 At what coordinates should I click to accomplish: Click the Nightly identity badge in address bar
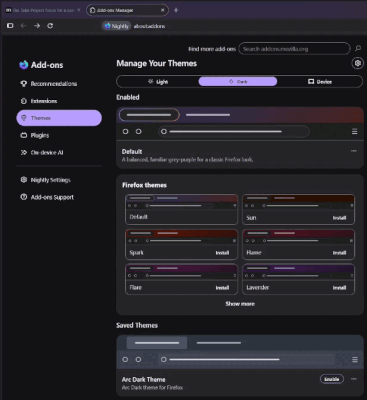[116, 26]
